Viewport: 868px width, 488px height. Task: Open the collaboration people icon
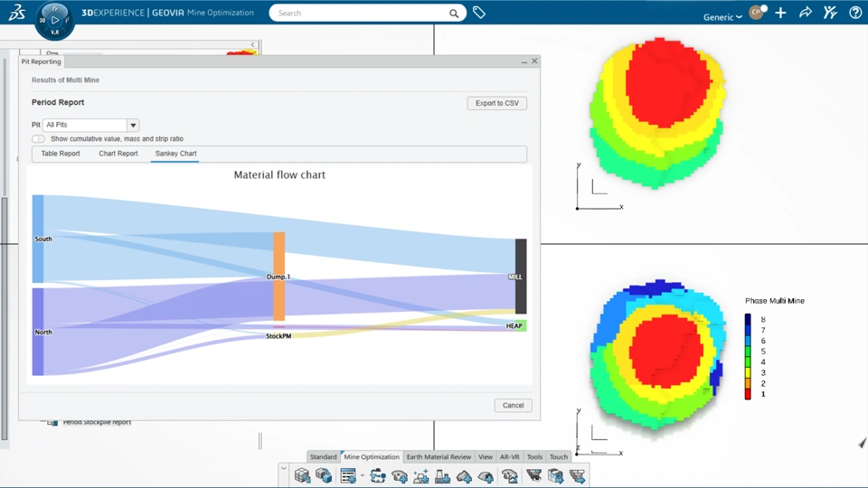coord(830,12)
